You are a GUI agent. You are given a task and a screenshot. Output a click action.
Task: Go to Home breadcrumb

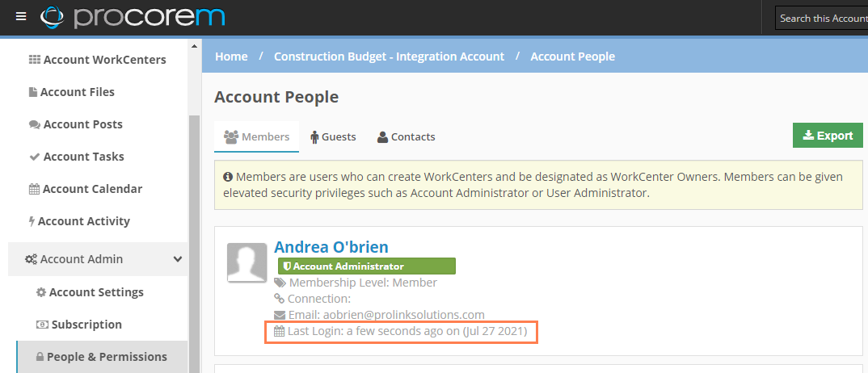pyautogui.click(x=231, y=57)
